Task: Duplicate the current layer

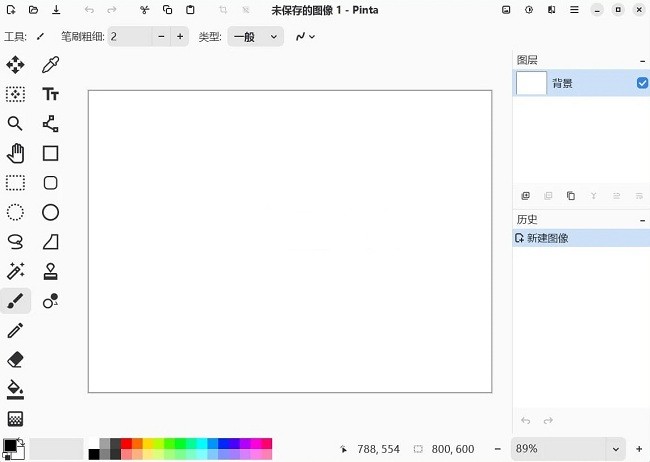Action: [571, 196]
